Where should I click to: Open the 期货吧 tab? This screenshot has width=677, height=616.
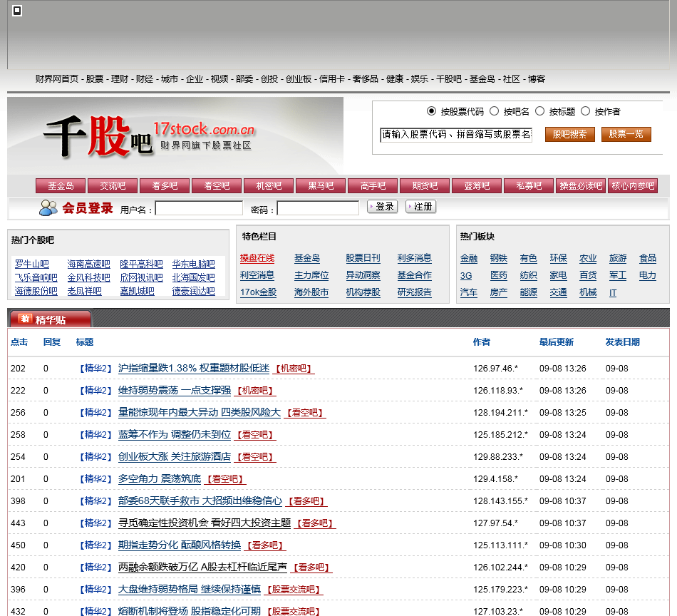click(425, 186)
